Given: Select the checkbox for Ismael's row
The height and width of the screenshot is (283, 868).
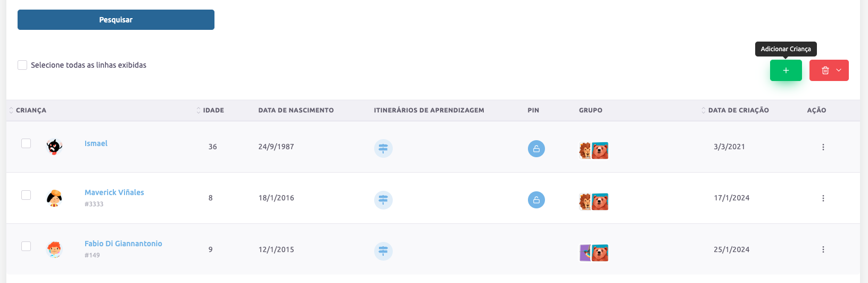Looking at the screenshot, I should 26,143.
